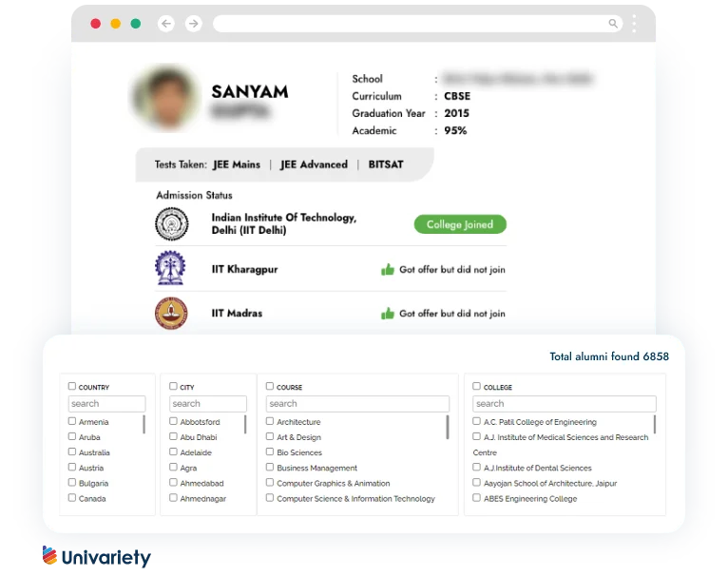Open the browser three-dot menu
The height and width of the screenshot is (576, 728).
point(635,24)
